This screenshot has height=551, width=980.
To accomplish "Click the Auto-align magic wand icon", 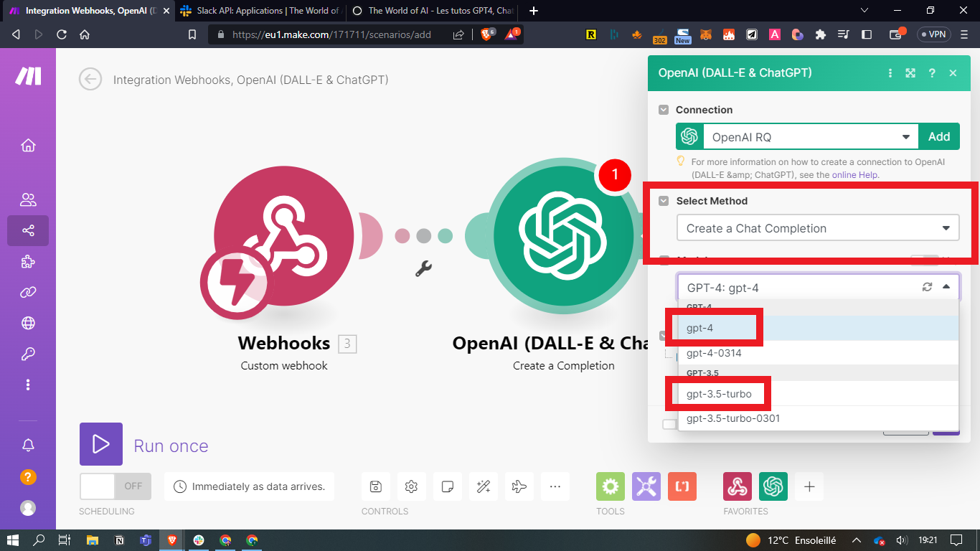I will click(483, 486).
